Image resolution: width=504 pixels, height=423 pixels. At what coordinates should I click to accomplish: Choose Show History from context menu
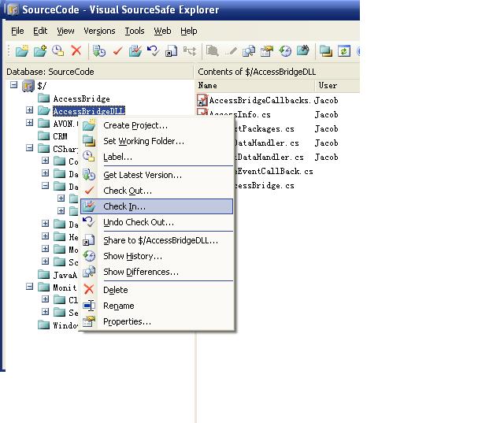(x=157, y=256)
